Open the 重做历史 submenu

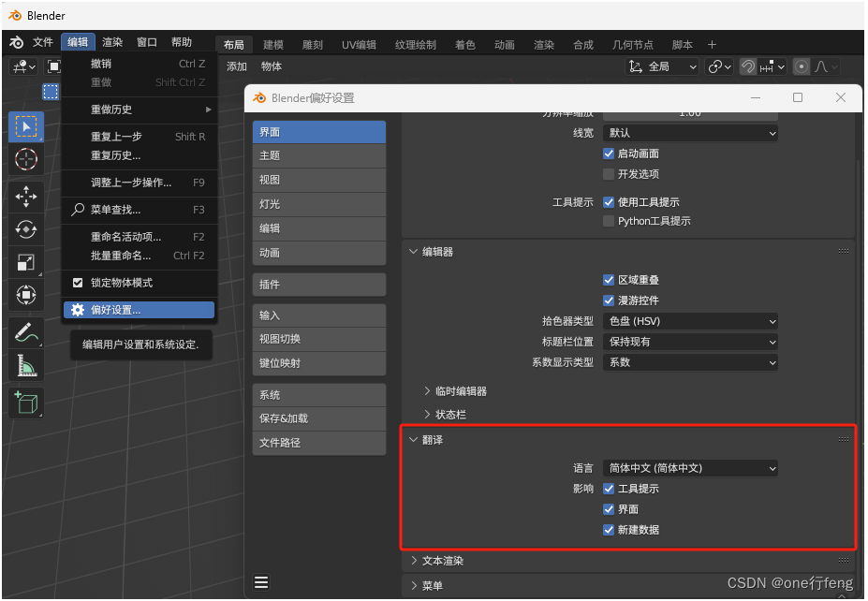139,110
